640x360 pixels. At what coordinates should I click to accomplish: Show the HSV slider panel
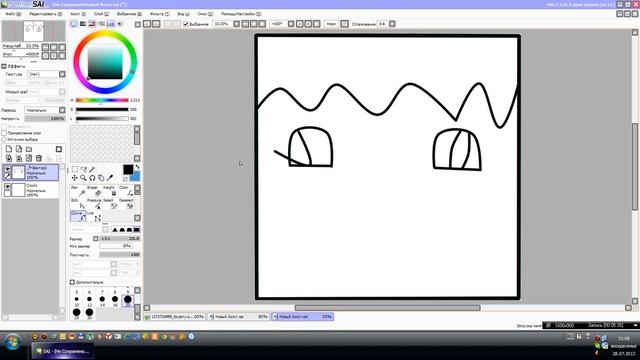click(x=92, y=24)
